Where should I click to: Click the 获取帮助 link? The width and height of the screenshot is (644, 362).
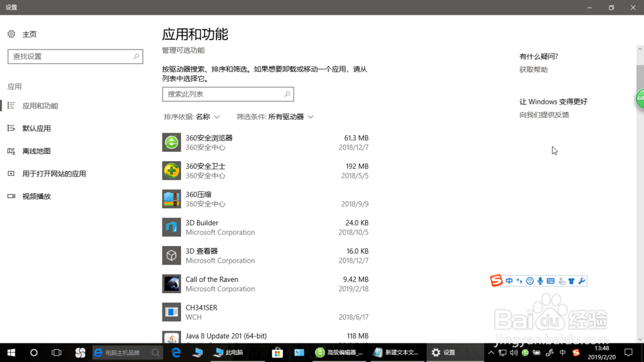click(533, 70)
